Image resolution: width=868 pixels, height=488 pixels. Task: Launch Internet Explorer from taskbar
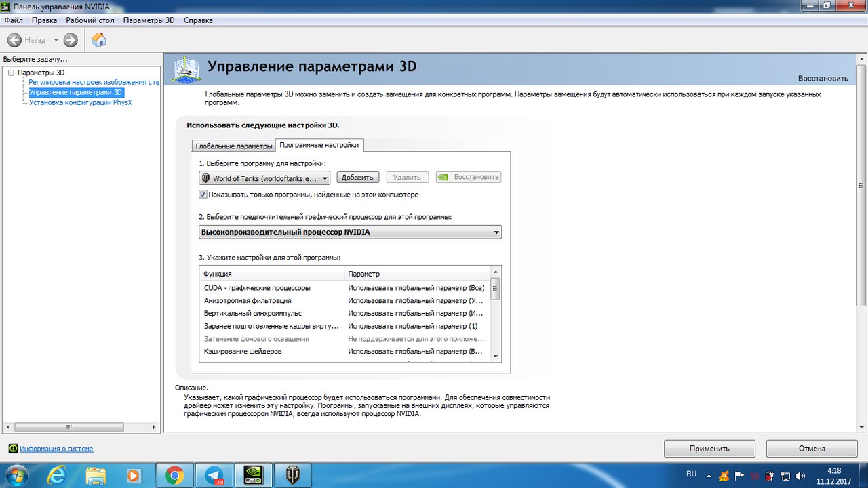click(56, 475)
